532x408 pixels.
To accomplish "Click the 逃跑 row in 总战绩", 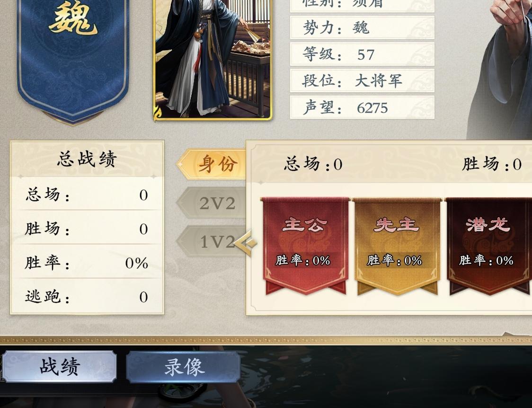I will pos(87,296).
